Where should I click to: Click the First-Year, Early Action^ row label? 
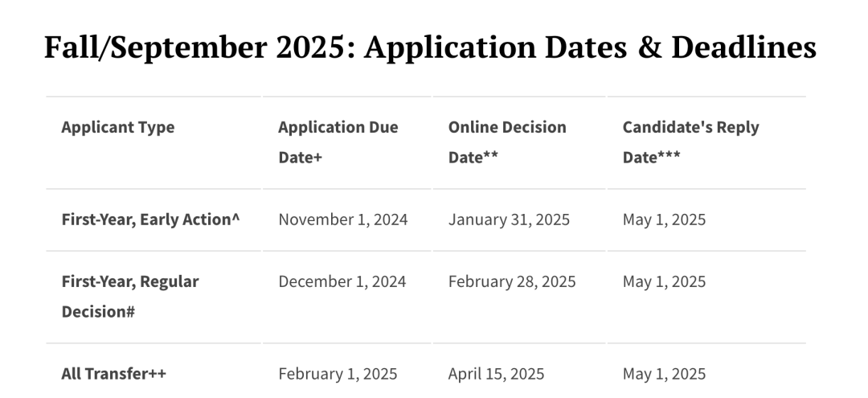(150, 220)
